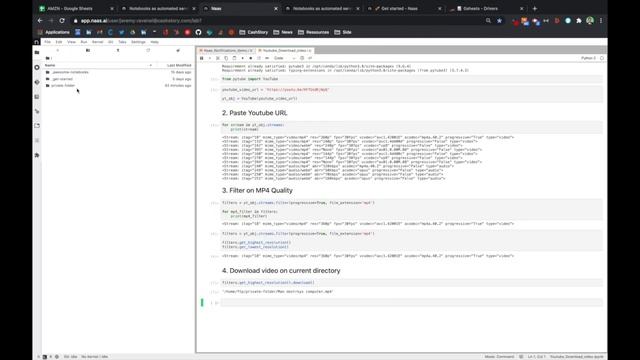The image size is (640, 360).
Task: Save the notebook with the save icon
Action: click(202, 58)
